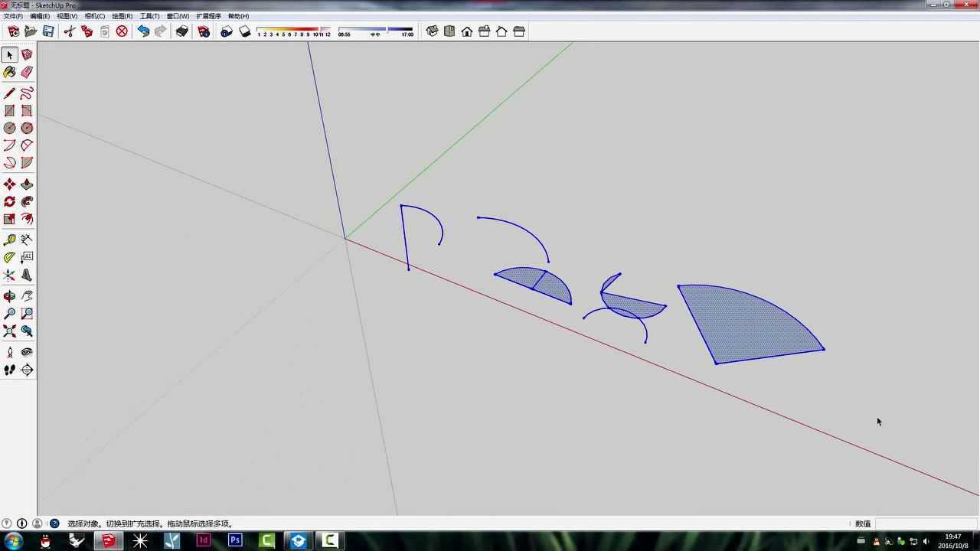Pick the Eraser tool

click(27, 72)
